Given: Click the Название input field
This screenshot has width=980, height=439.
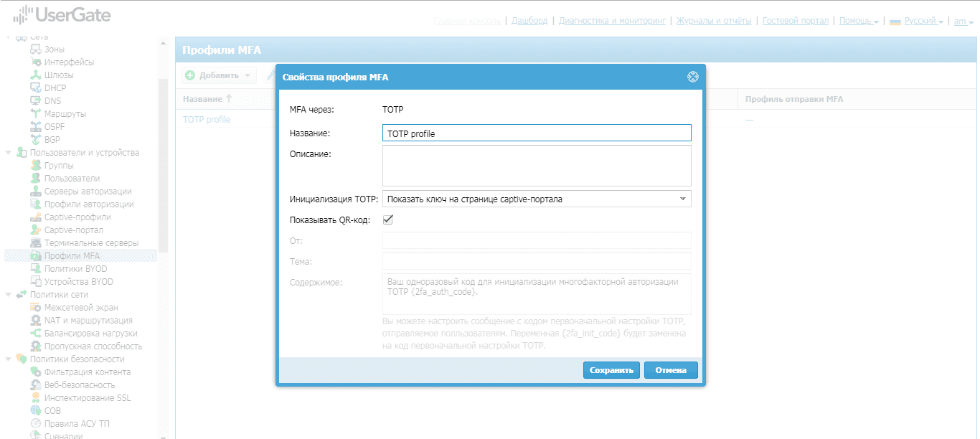Looking at the screenshot, I should point(537,133).
